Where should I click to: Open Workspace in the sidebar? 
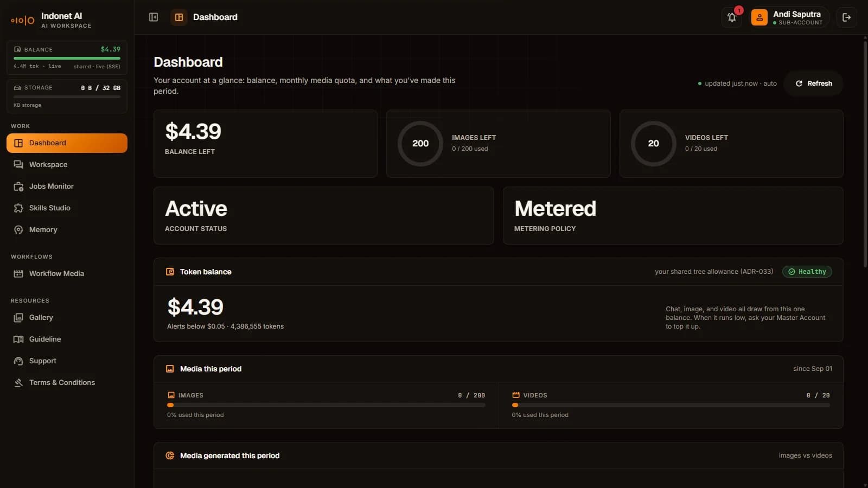coord(67,165)
